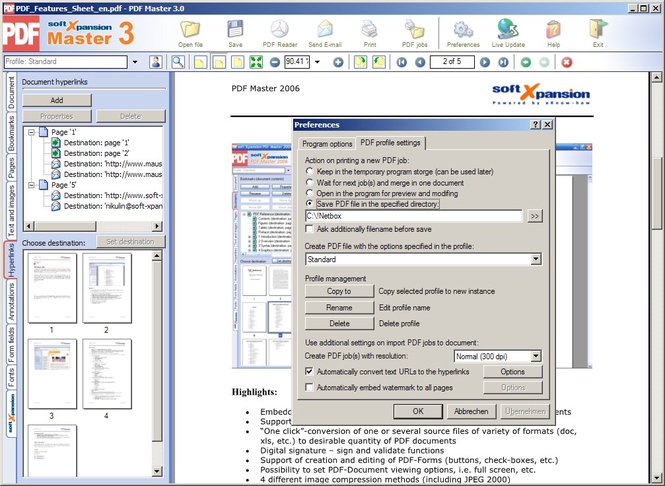The width and height of the screenshot is (665, 486).
Task: Check 'Ask additionally filename before save'
Action: (x=310, y=229)
